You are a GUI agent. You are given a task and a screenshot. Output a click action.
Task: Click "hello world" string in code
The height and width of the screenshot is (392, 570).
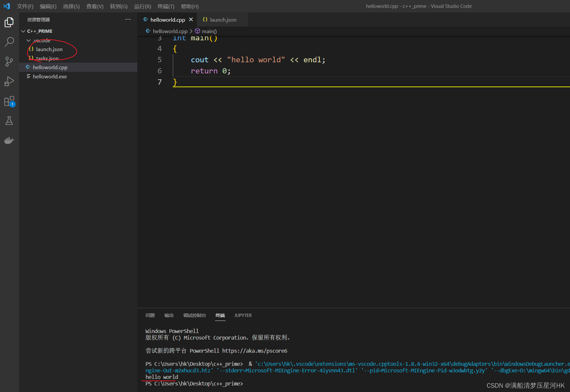(256, 60)
